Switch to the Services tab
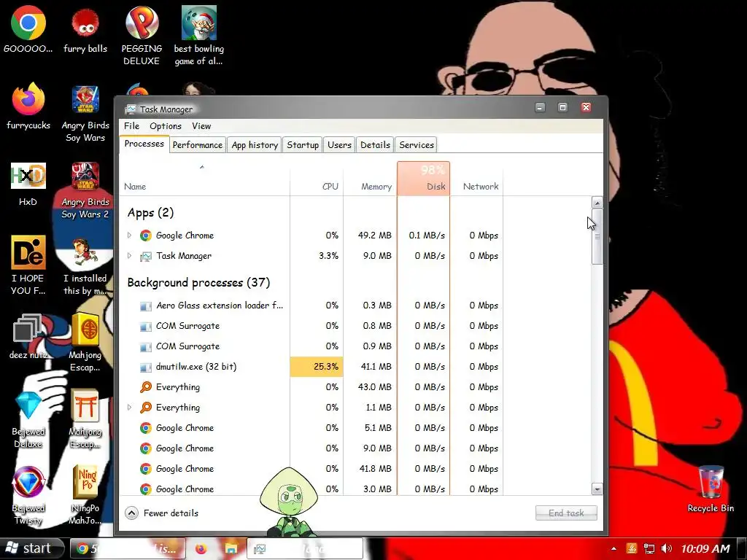The height and width of the screenshot is (560, 747). click(x=417, y=145)
